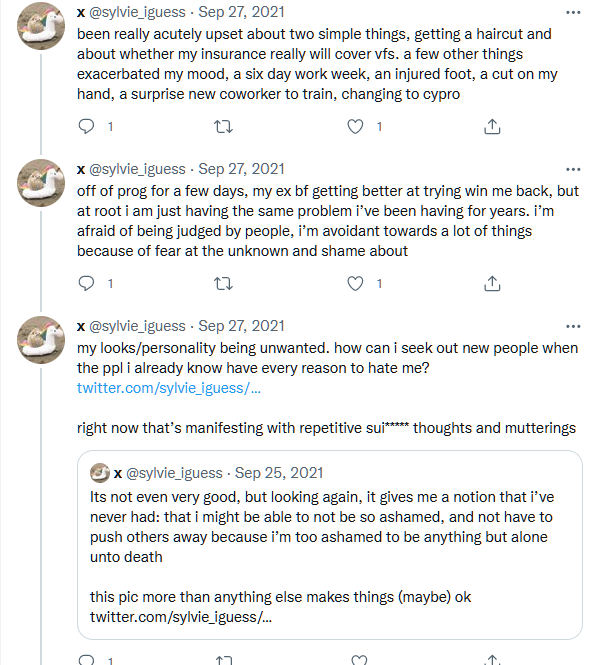Viewport: 593px width, 665px height.
Task: Retweet the second tweet about ex bf
Action: click(223, 283)
